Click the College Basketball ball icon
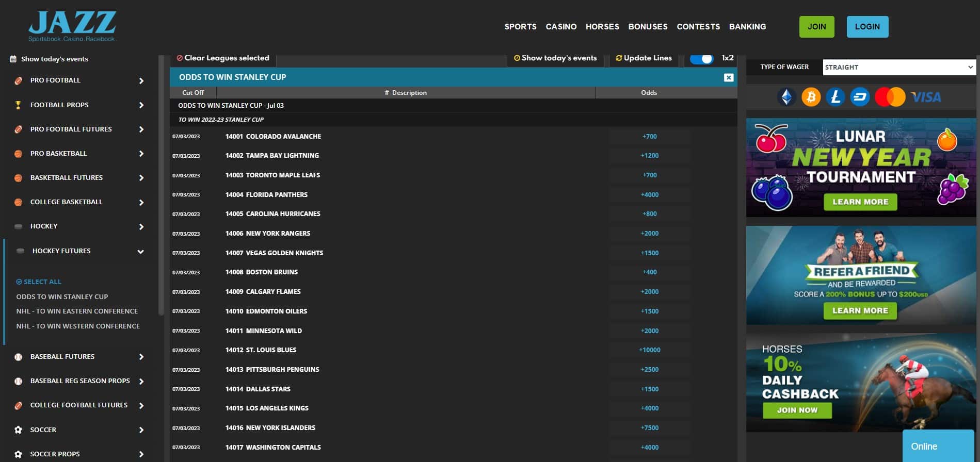980x462 pixels. pos(19,202)
